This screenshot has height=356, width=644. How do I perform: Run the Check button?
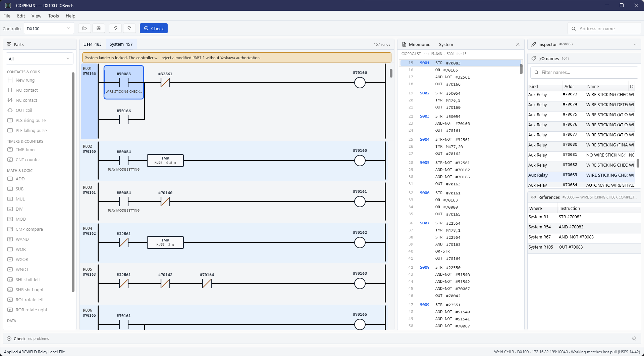tap(154, 29)
